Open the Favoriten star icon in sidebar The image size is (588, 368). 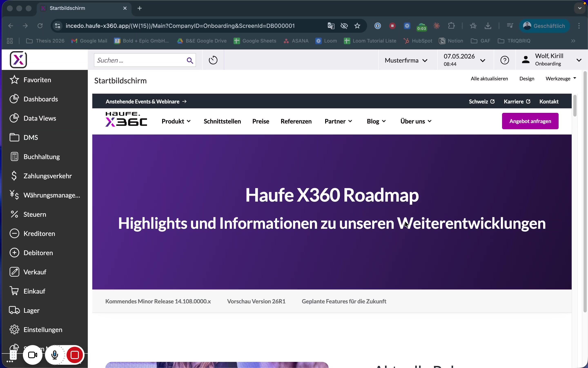[x=14, y=80]
